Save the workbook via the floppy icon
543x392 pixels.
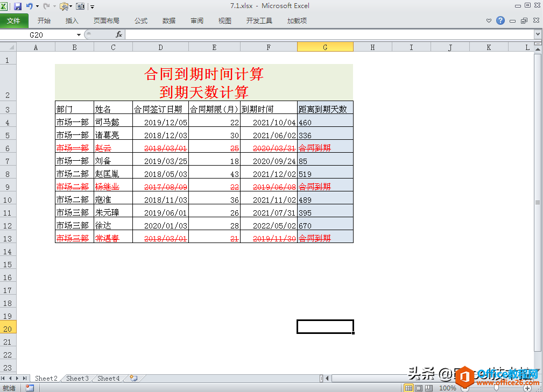coord(17,6)
